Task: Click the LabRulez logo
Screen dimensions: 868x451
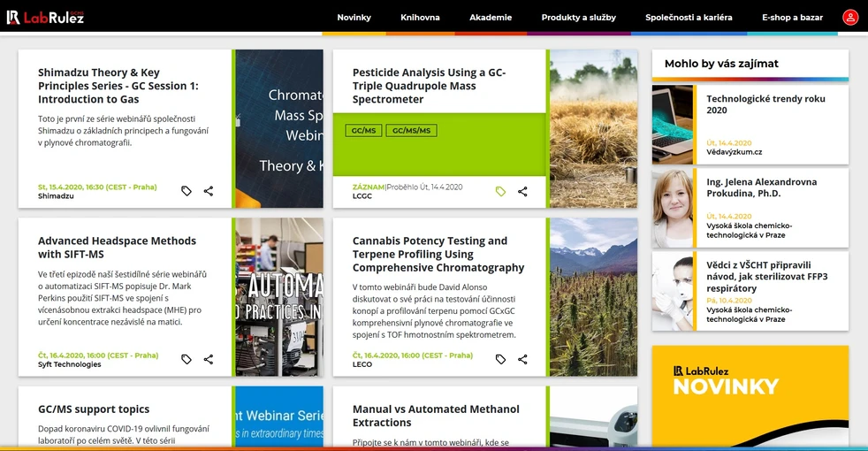Action: pyautogui.click(x=45, y=17)
